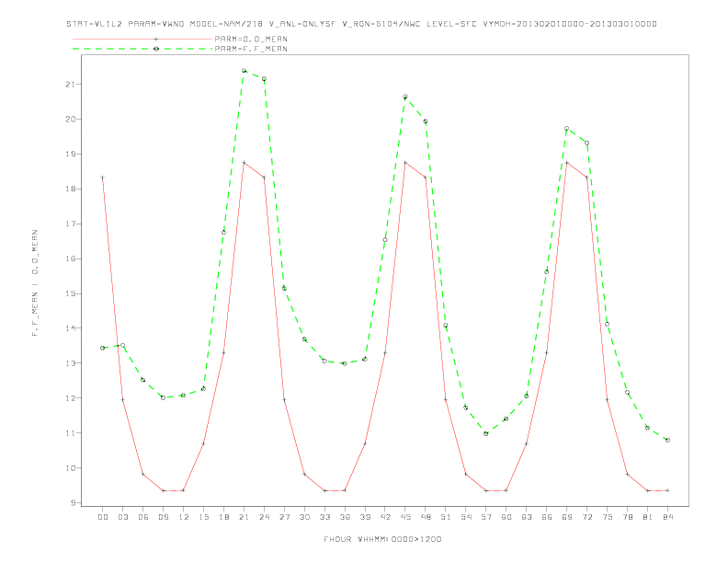
Task: Click x-axis tick label 39
Action: pos(365,517)
